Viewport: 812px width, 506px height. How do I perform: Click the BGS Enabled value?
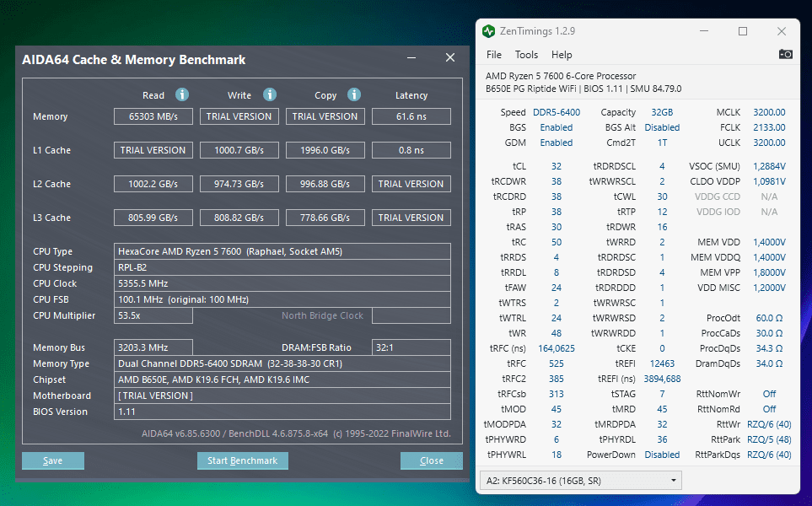click(557, 127)
